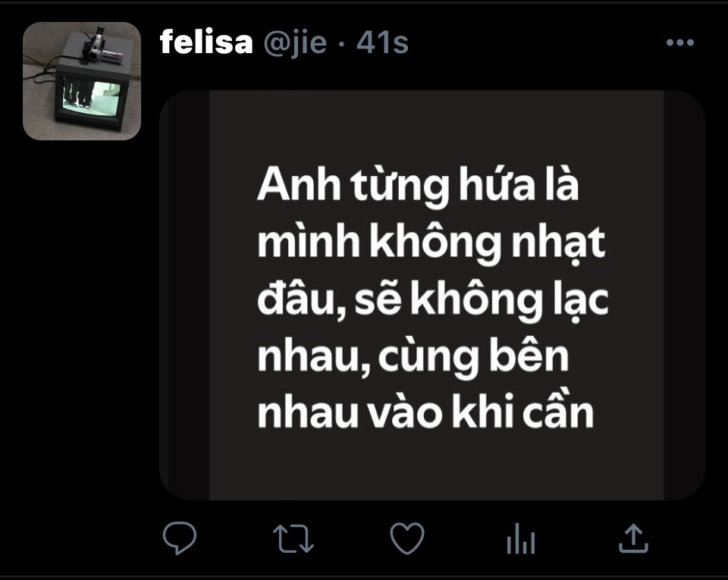Reply to felisa's tweet
This screenshot has width=728, height=580.
pyautogui.click(x=180, y=538)
